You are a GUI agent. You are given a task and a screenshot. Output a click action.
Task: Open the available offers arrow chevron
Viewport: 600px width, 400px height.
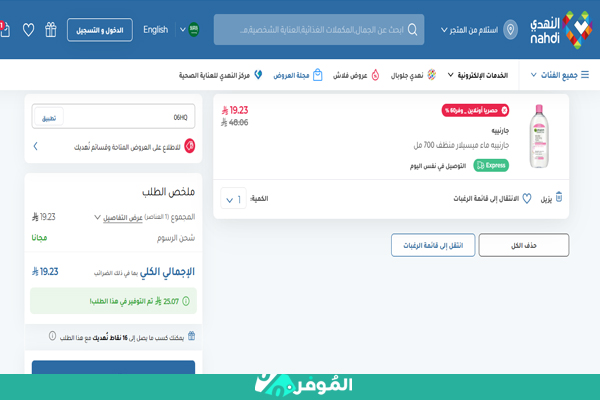[x=35, y=146]
